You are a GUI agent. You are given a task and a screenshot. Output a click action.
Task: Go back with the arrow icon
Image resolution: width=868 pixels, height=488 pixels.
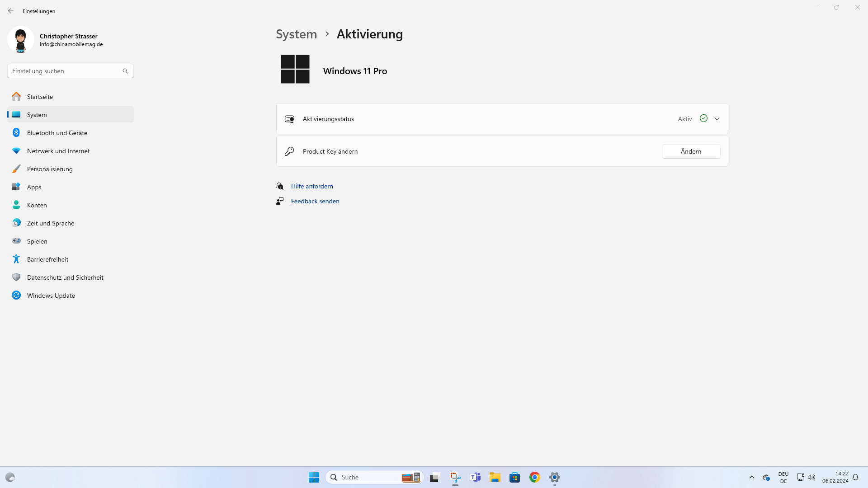coord(11,11)
